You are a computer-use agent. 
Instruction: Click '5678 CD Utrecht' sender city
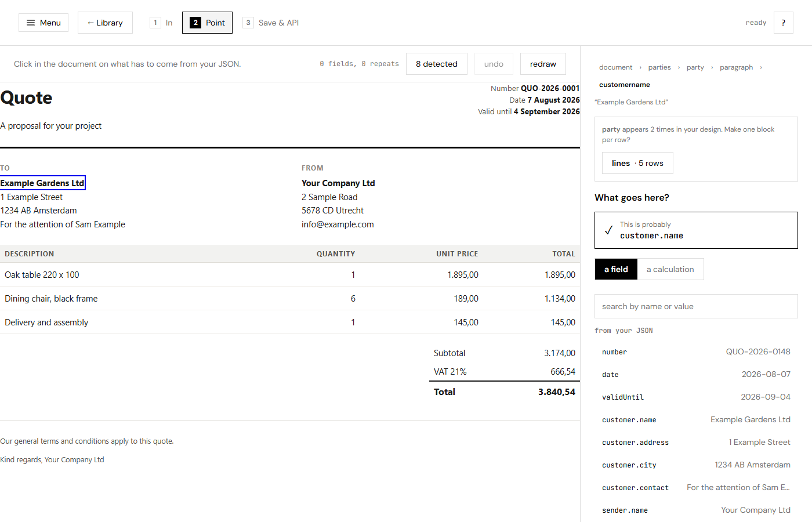[332, 211]
